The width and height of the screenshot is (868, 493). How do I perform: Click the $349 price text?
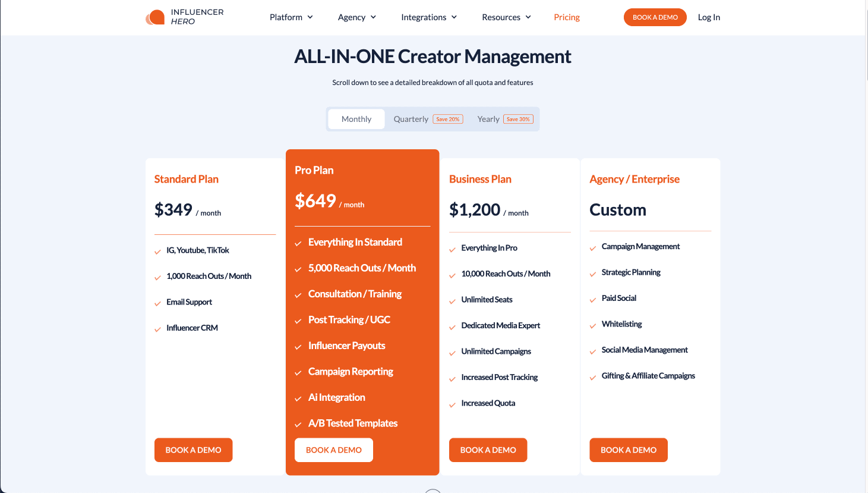[x=173, y=209]
